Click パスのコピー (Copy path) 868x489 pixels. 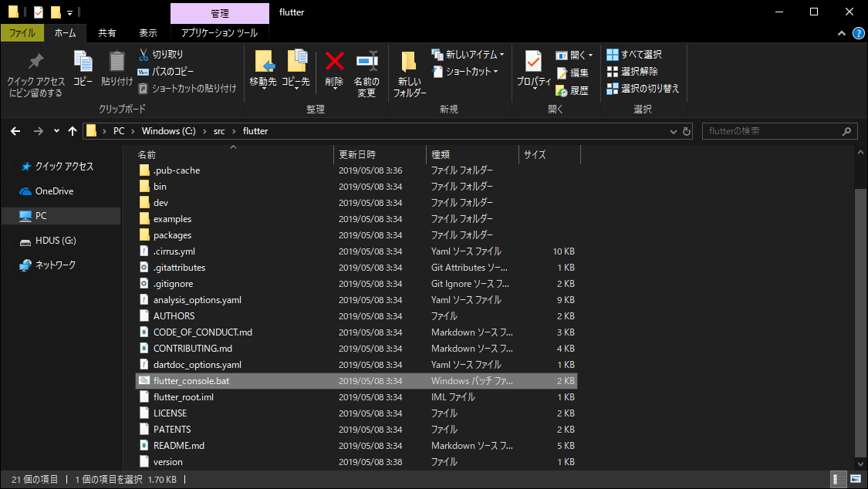[x=166, y=72]
